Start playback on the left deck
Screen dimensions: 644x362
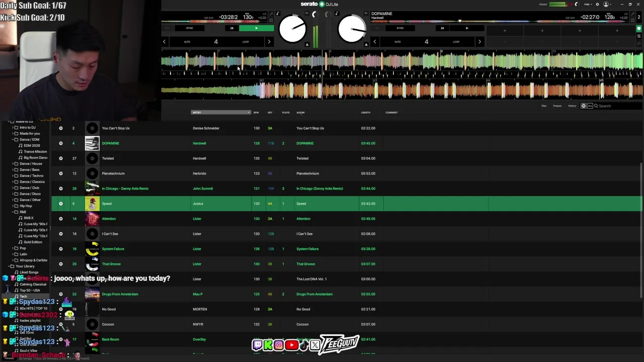click(257, 28)
